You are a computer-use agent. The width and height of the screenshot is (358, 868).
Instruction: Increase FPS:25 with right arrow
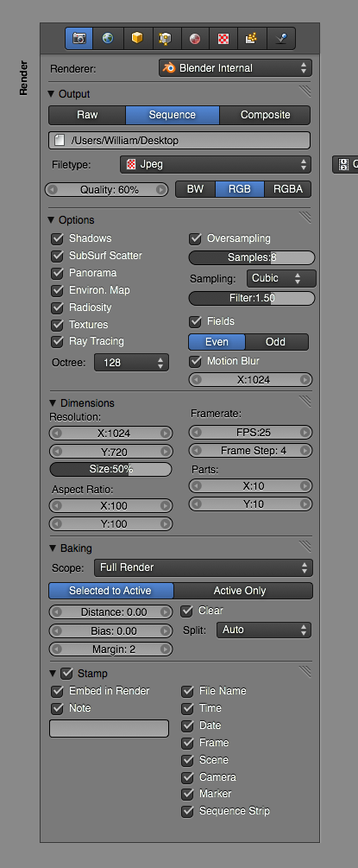[305, 433]
